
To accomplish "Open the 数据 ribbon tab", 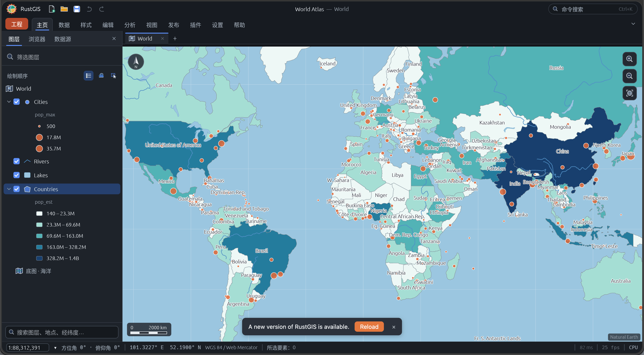I will (x=64, y=25).
